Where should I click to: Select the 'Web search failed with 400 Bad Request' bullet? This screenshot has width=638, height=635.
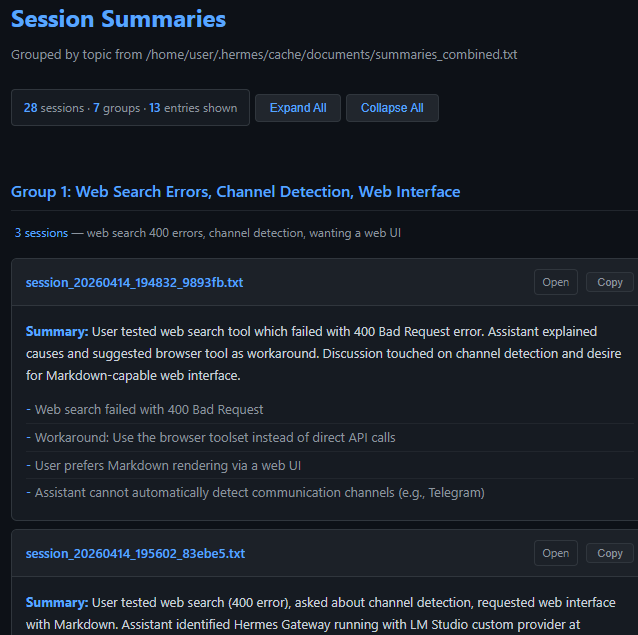pos(144,409)
